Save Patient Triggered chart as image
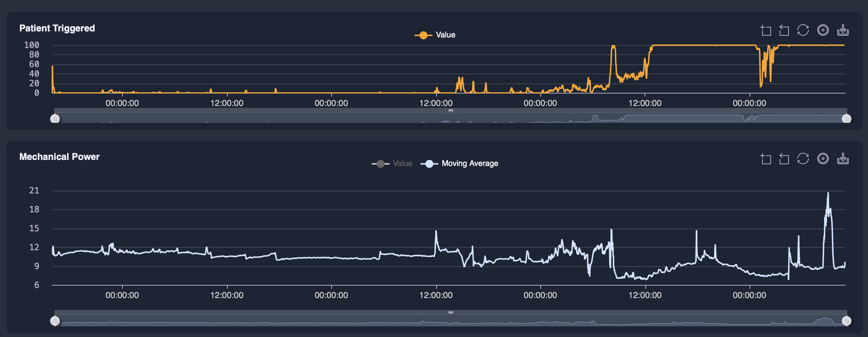868x337 pixels. tap(843, 31)
